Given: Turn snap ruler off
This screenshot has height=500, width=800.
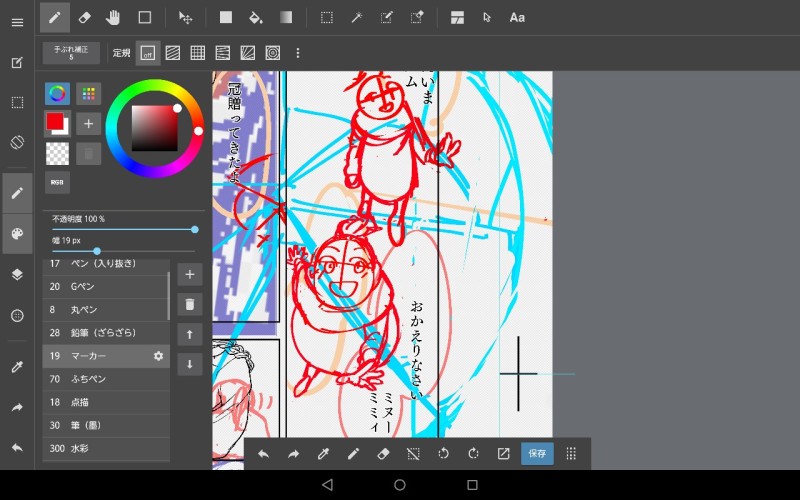Looking at the screenshot, I should coord(148,53).
